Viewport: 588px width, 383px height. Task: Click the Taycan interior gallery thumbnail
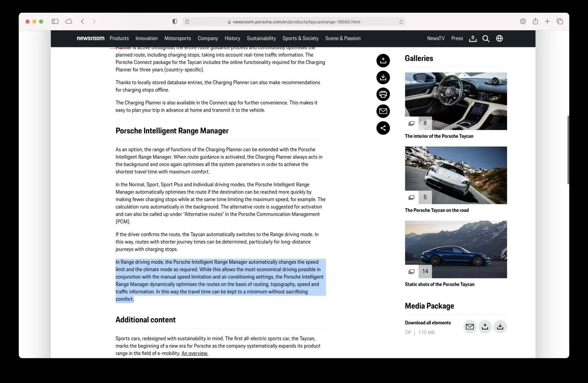tap(456, 101)
